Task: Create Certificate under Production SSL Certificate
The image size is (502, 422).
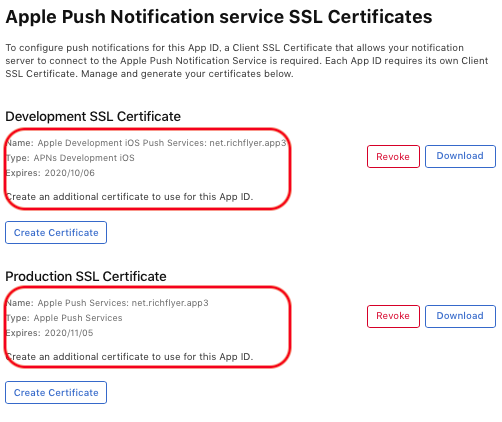Action: (x=56, y=392)
